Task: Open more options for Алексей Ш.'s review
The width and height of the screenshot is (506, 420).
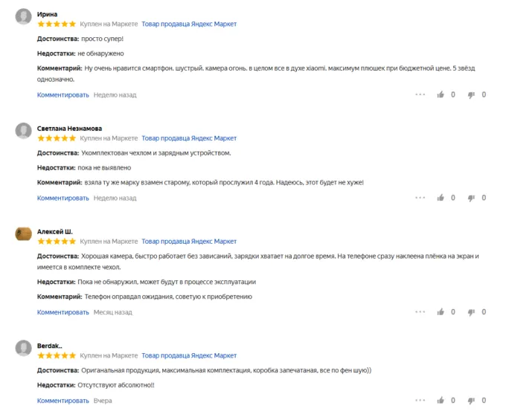Action: 420,312
